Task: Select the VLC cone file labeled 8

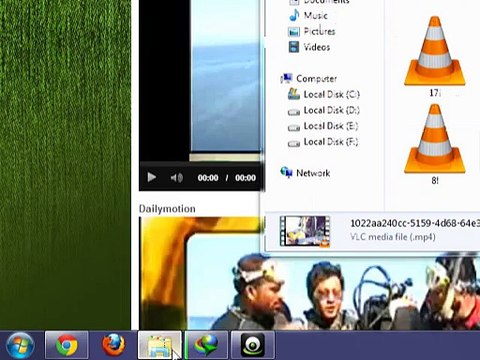Action: [x=435, y=145]
